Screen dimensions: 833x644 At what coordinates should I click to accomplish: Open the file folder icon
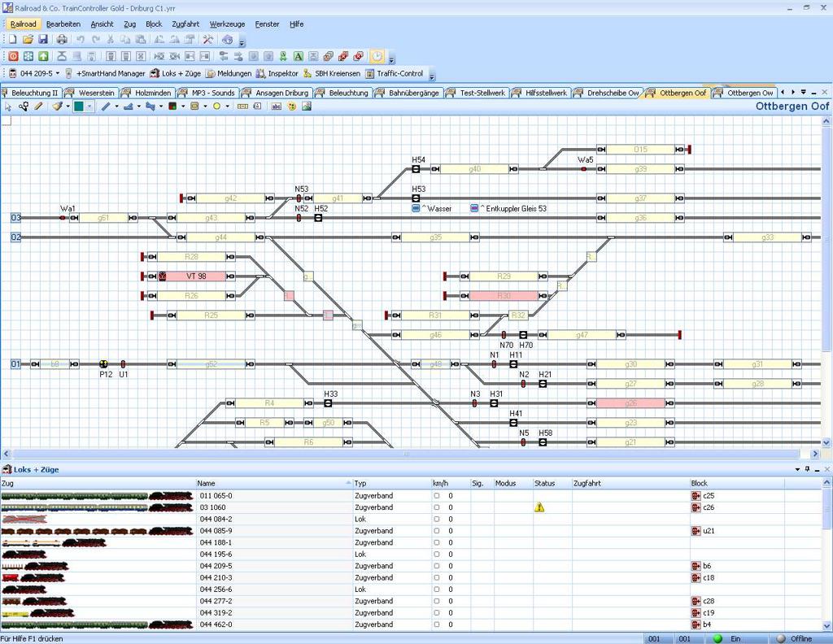point(28,39)
